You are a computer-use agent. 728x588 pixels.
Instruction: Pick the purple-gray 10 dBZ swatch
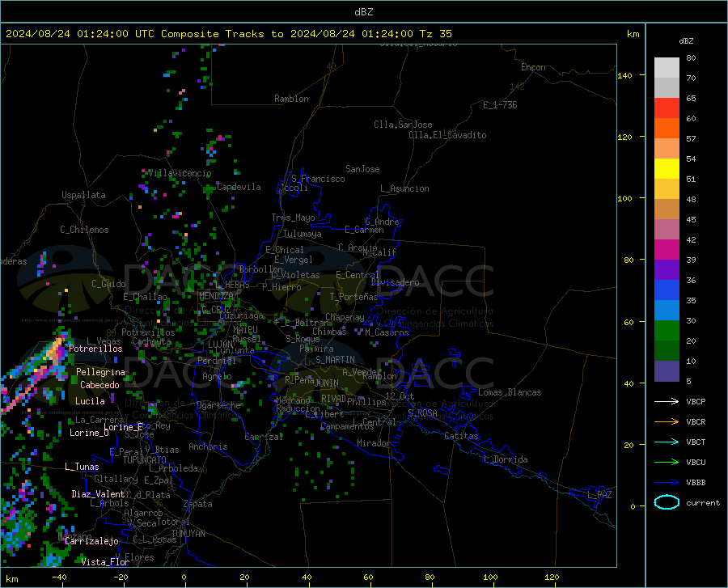(667, 371)
